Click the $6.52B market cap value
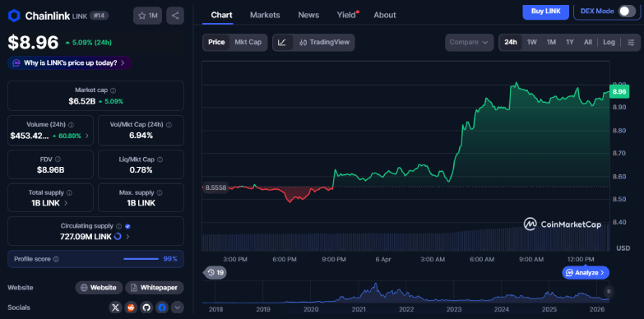This screenshot has height=319, width=644. point(81,101)
